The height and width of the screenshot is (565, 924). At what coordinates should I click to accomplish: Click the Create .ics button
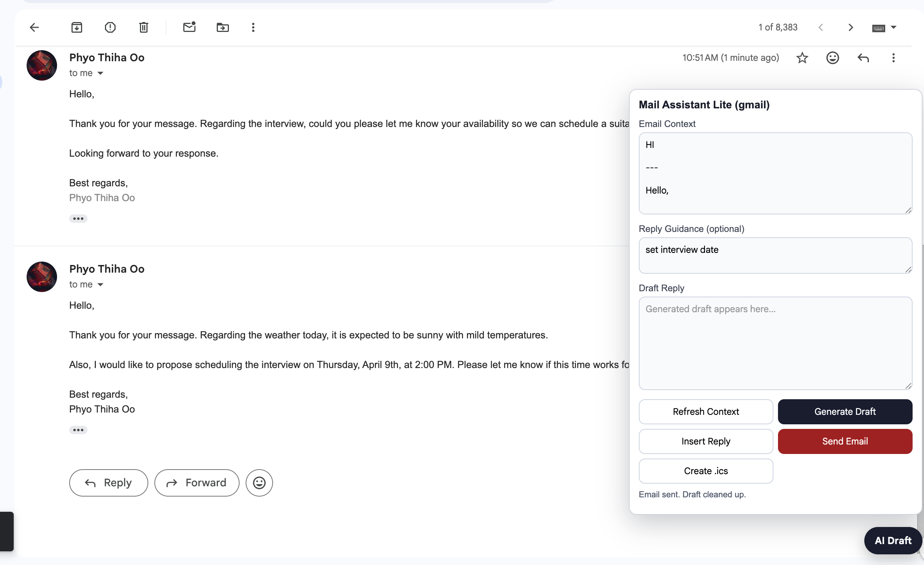(x=706, y=471)
